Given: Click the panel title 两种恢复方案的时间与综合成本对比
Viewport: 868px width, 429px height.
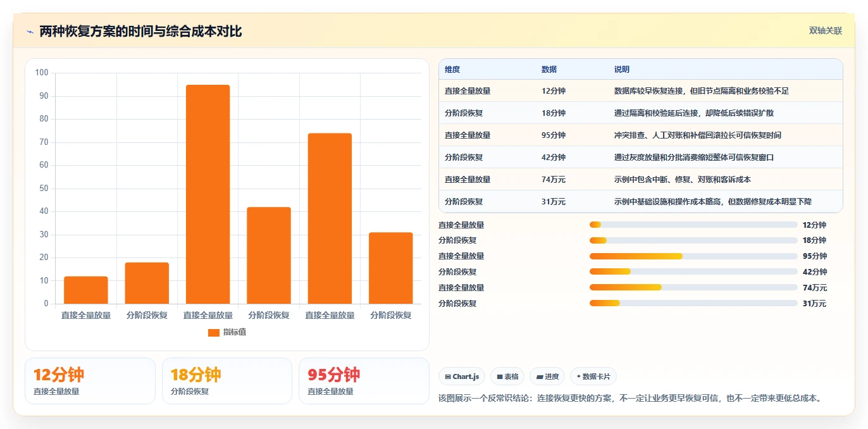Looking at the screenshot, I should point(140,32).
